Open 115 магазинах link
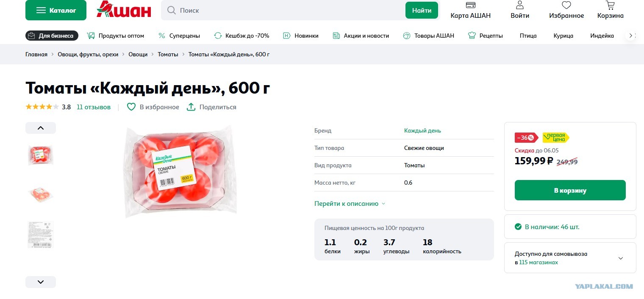The height and width of the screenshot is (299, 644). [539, 262]
